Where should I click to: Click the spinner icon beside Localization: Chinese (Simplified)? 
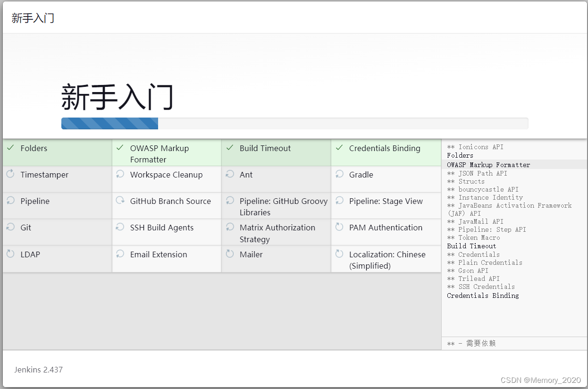339,254
